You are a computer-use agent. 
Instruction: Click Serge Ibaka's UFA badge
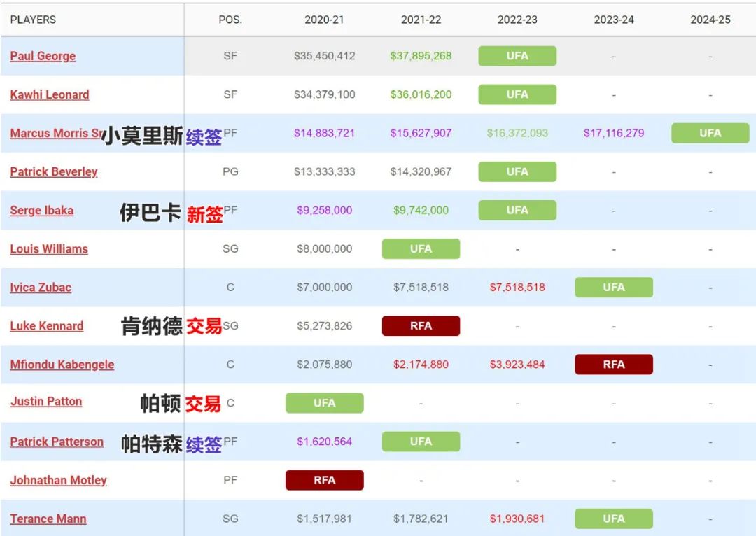(517, 210)
